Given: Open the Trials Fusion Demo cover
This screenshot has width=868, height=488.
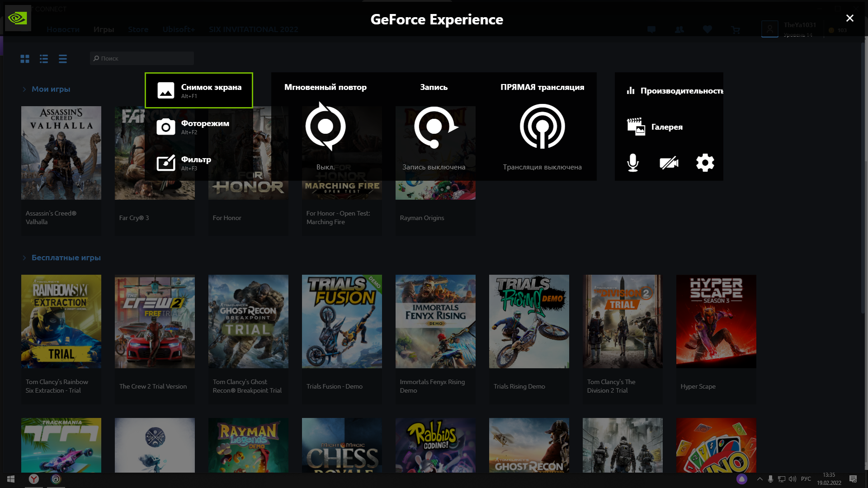Looking at the screenshot, I should [342, 321].
